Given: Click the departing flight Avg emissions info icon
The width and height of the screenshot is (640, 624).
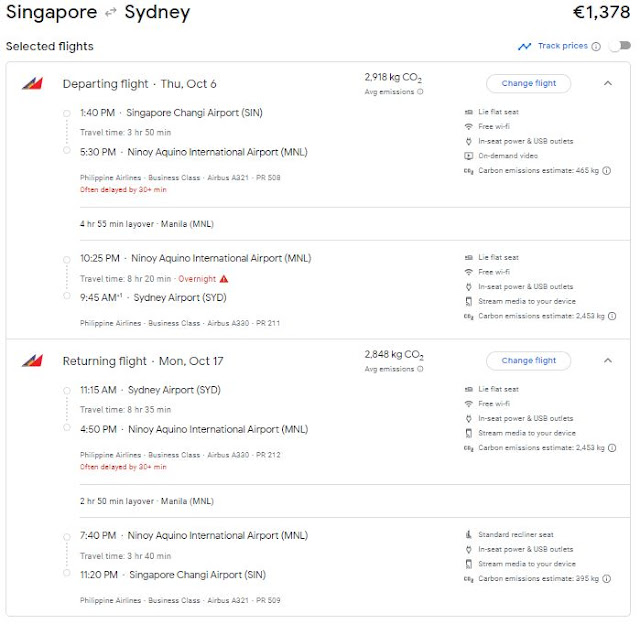Looking at the screenshot, I should 420,92.
